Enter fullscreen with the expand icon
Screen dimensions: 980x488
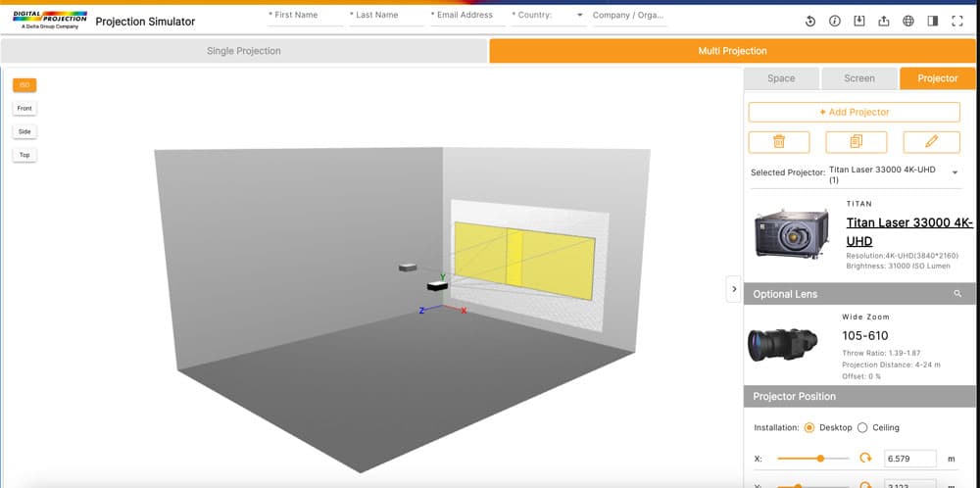(957, 22)
